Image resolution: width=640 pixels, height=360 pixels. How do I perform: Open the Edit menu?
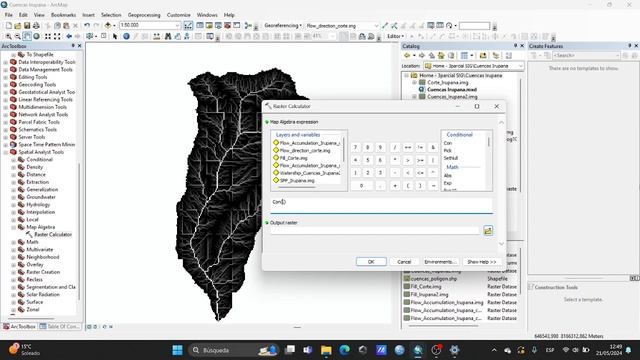23,15
